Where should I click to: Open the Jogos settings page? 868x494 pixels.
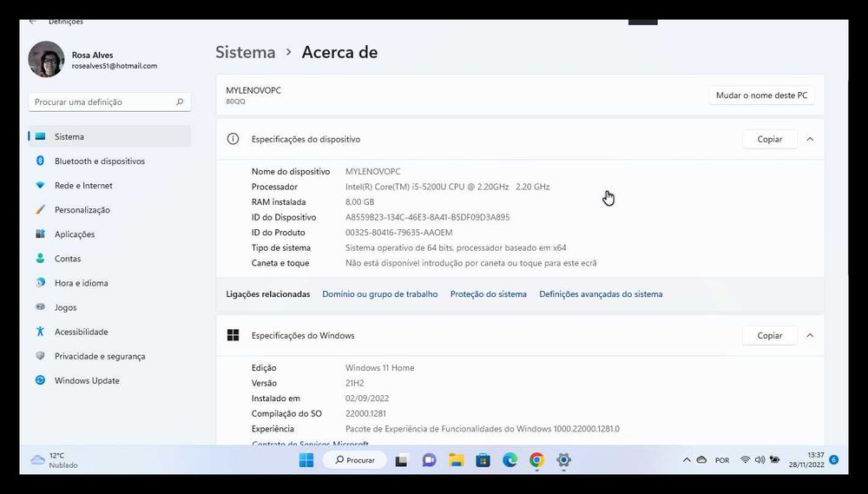(109, 306)
